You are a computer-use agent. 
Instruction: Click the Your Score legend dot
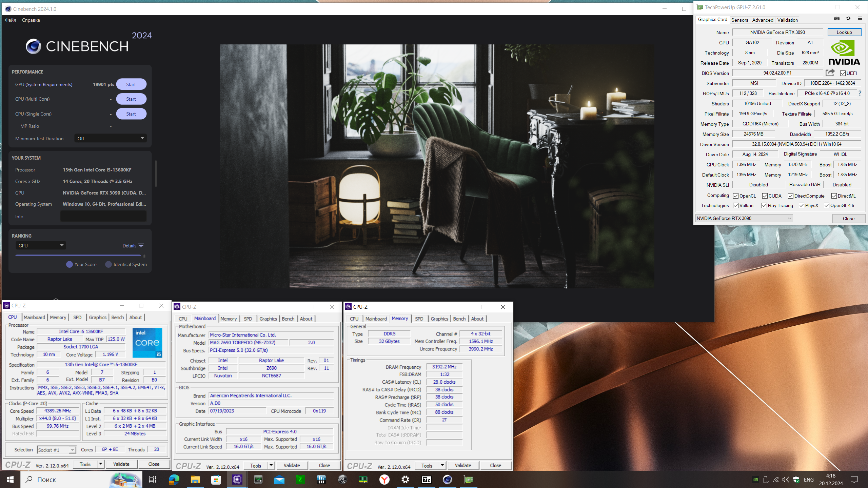coord(70,264)
